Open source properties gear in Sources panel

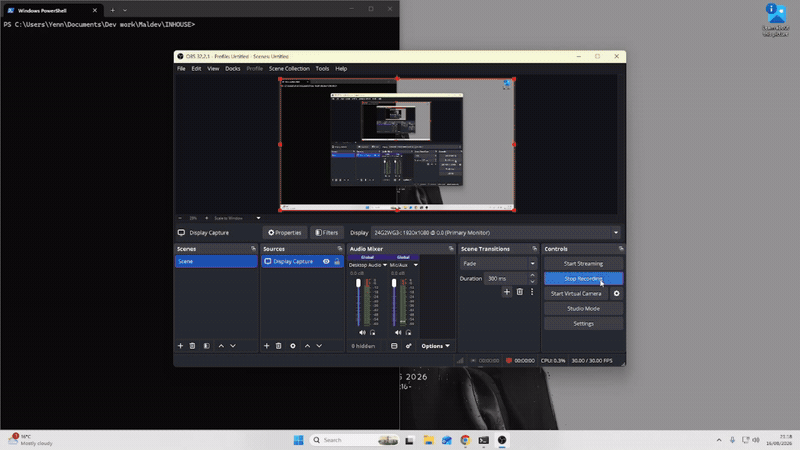(293, 346)
